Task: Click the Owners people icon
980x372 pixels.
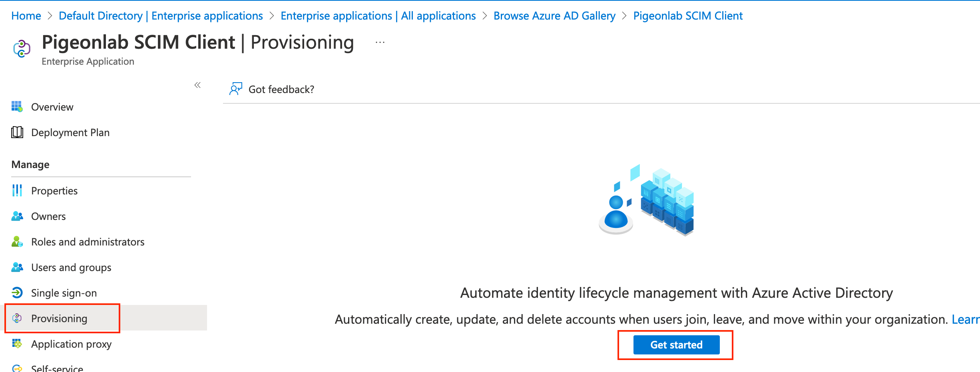Action: pyautogui.click(x=17, y=216)
